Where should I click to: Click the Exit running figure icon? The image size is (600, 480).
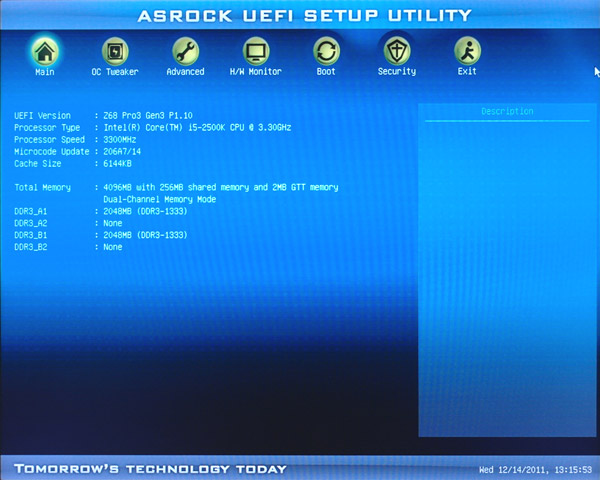467,50
